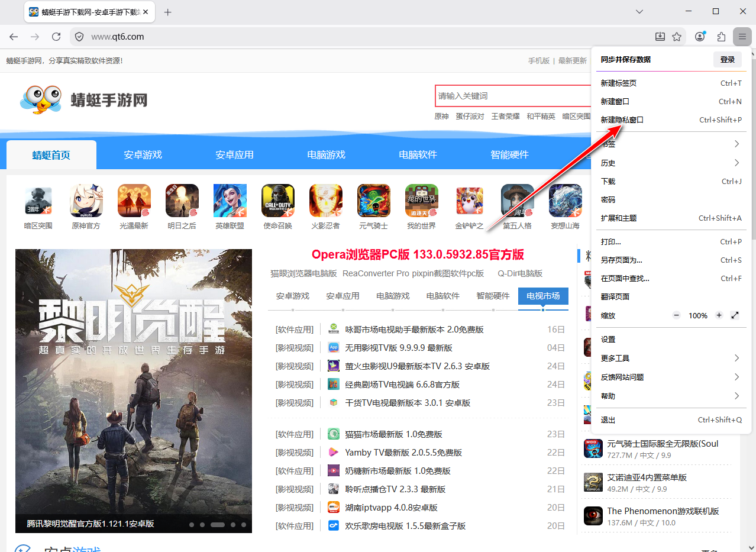The height and width of the screenshot is (552, 756).
Task: Switch to the 智能硬件 navigation tab
Action: click(x=509, y=155)
